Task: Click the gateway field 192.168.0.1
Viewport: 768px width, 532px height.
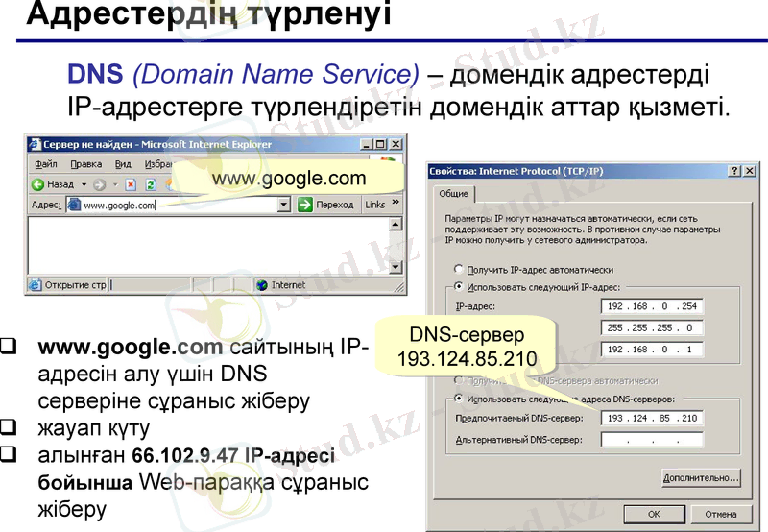Action: click(652, 350)
